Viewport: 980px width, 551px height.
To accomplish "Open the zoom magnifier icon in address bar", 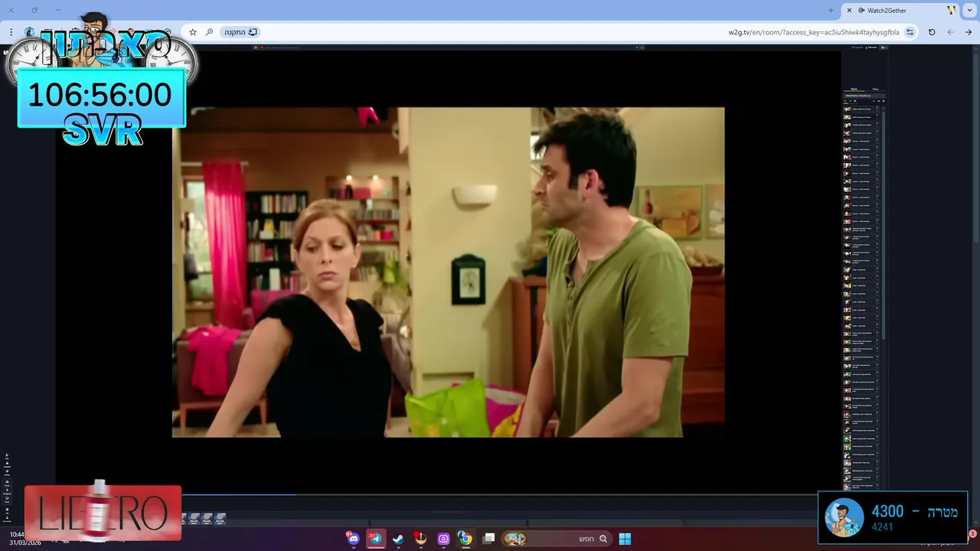I will 210,32.
